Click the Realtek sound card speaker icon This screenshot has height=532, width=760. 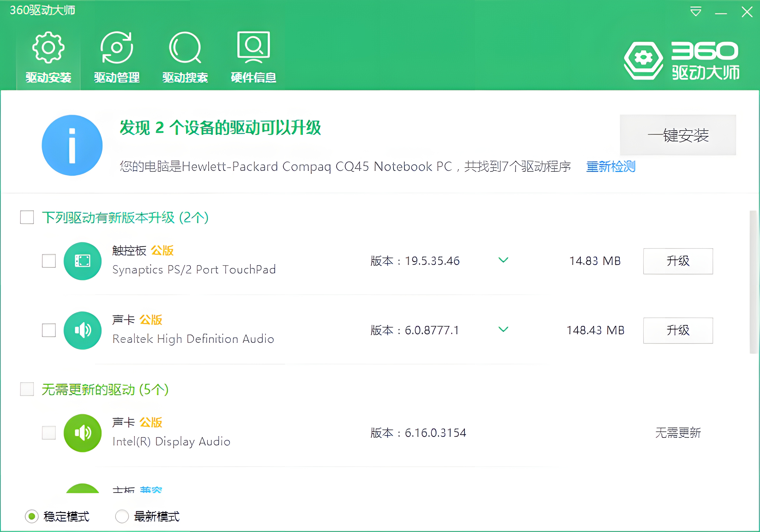coord(82,330)
